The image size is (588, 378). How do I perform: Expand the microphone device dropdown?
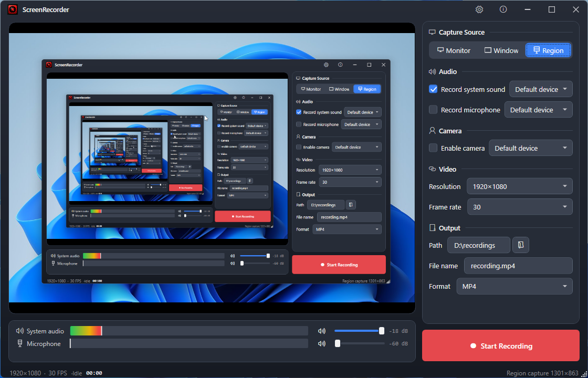(539, 110)
